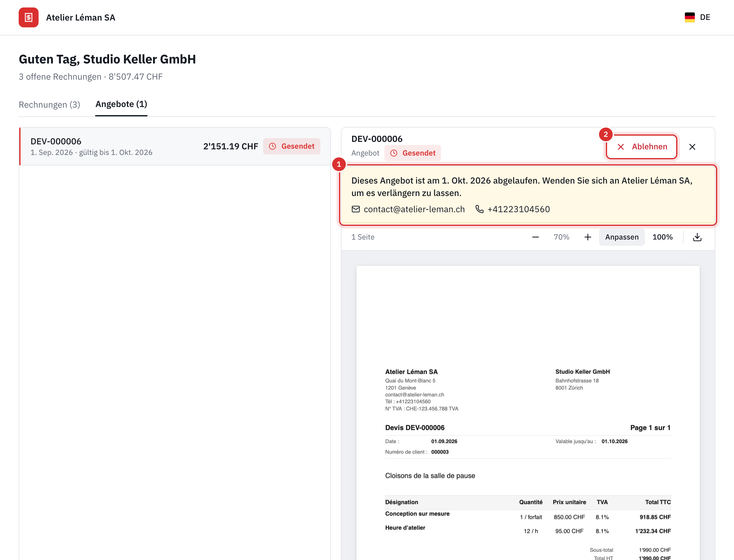This screenshot has height=560, width=734.
Task: Click the Ablehnen button
Action: click(x=642, y=147)
